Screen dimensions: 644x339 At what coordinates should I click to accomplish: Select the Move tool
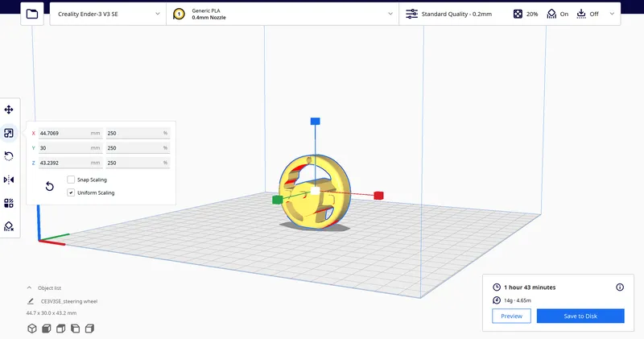click(x=9, y=110)
